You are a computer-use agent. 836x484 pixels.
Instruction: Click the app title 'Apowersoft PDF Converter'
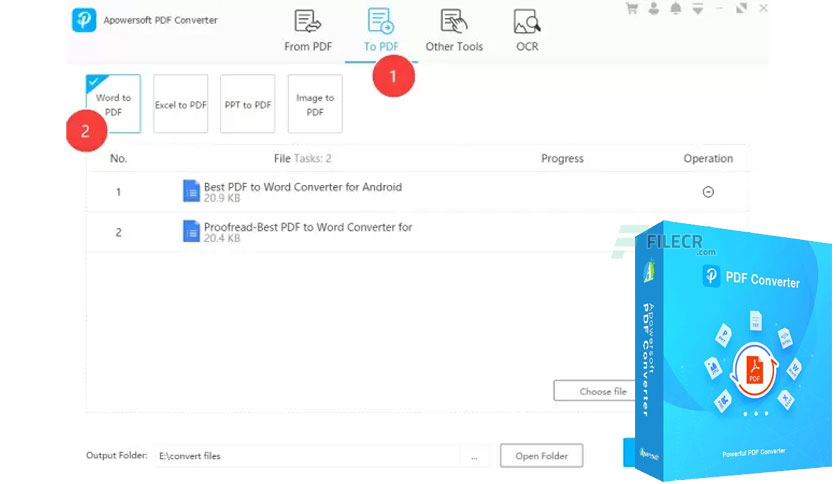[x=160, y=20]
